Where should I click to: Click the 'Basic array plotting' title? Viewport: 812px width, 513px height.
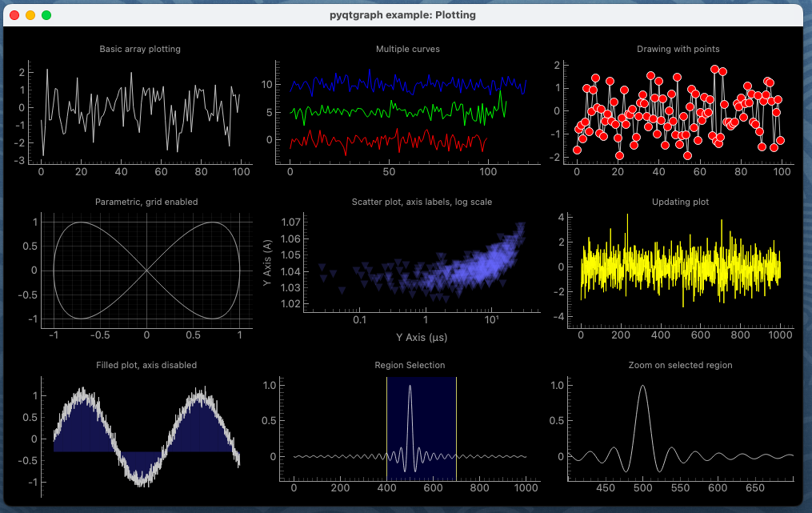pyautogui.click(x=140, y=50)
